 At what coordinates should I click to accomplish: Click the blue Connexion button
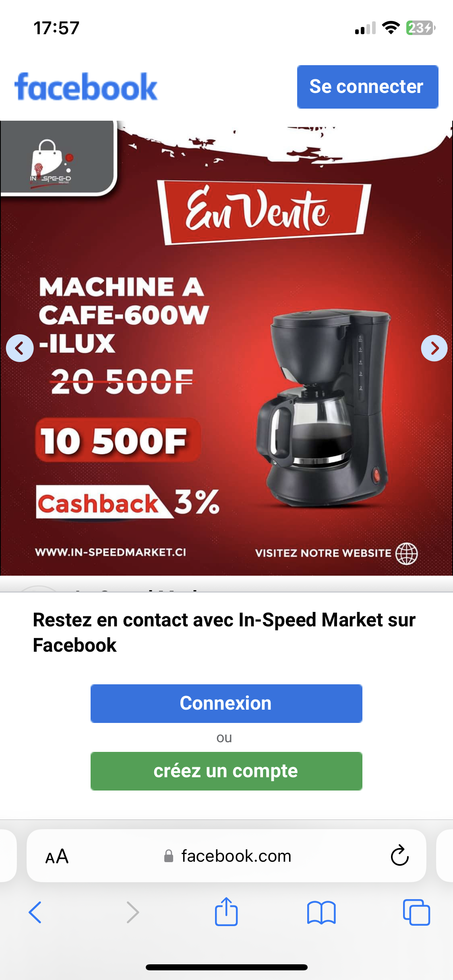(226, 703)
